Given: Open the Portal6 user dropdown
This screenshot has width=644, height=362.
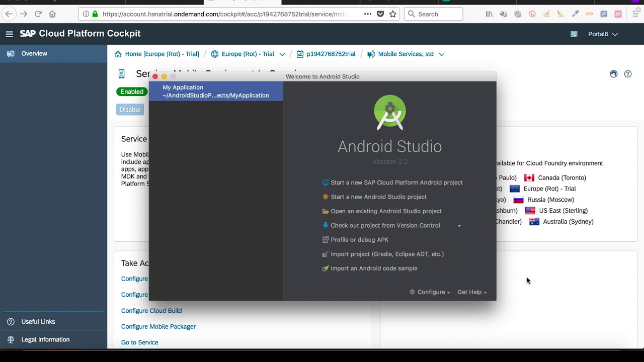Looking at the screenshot, I should pos(603,34).
